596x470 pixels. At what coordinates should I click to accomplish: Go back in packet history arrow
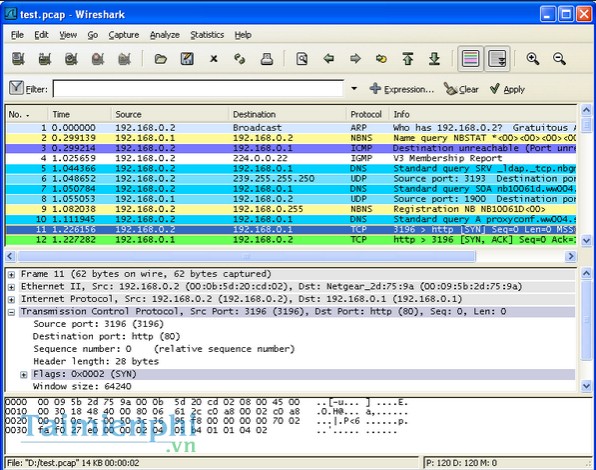[328, 59]
